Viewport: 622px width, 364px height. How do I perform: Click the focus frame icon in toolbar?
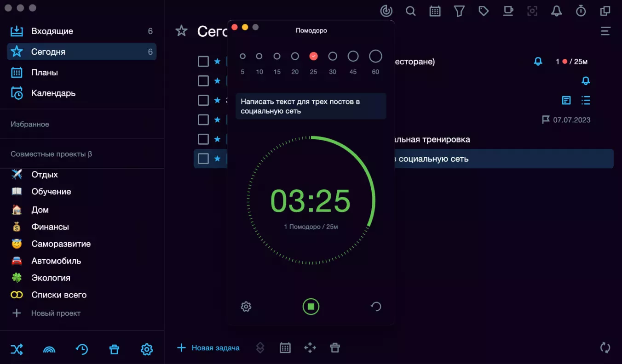pos(532,11)
